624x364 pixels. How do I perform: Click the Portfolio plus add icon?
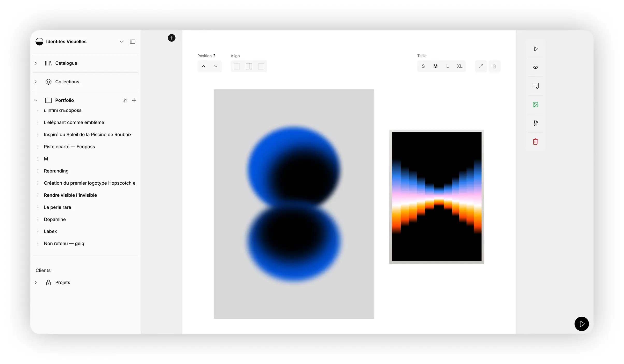(134, 100)
